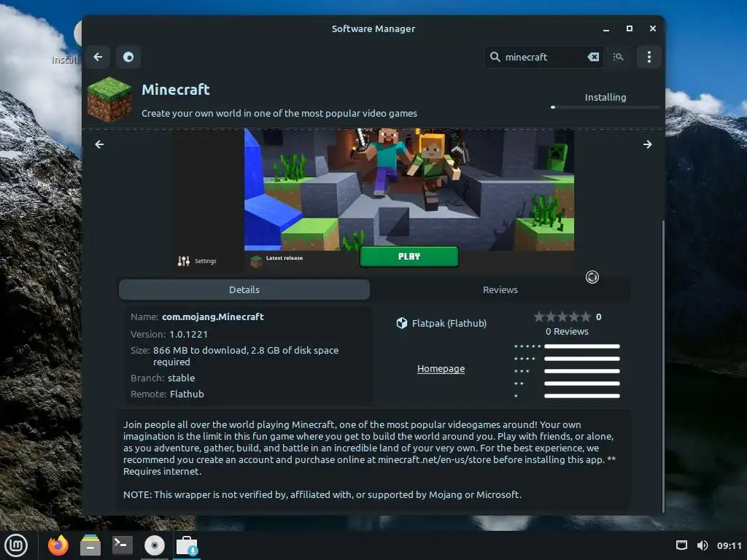
Task: Focus the minecraft search field
Action: pyautogui.click(x=543, y=57)
